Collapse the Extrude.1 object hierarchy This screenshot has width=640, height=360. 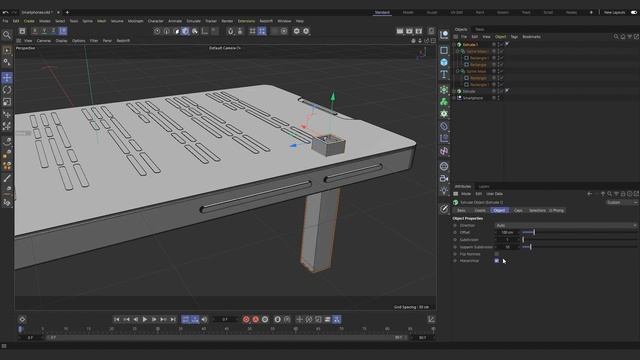click(x=454, y=44)
